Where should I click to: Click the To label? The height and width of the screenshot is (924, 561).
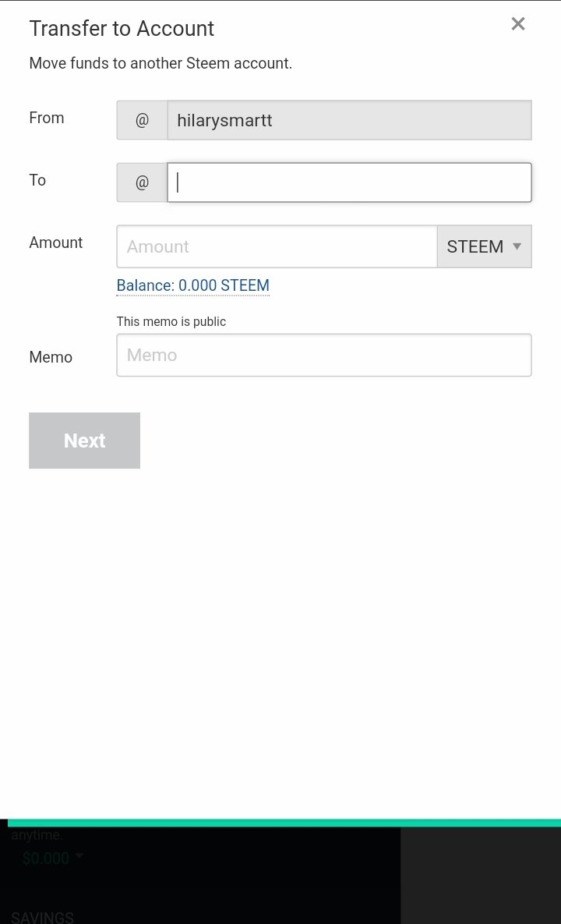pyautogui.click(x=37, y=180)
